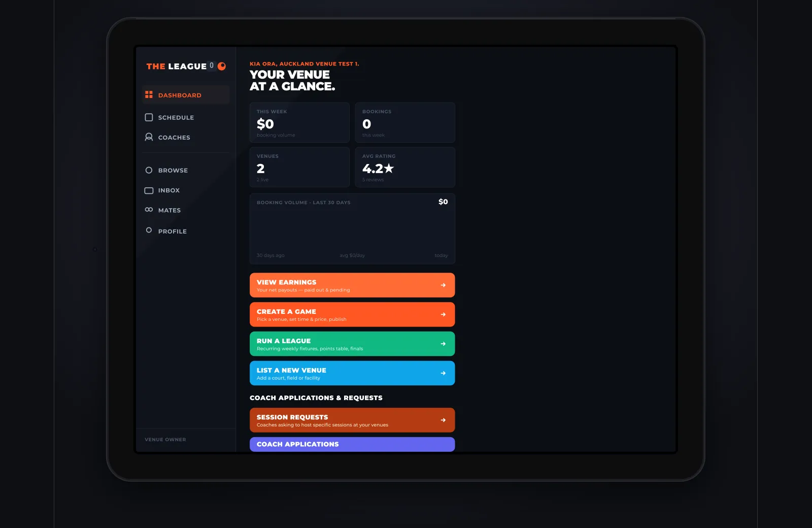Screen dimensions: 812x528
Task: Click the Avg Rating card
Action: coord(405,168)
